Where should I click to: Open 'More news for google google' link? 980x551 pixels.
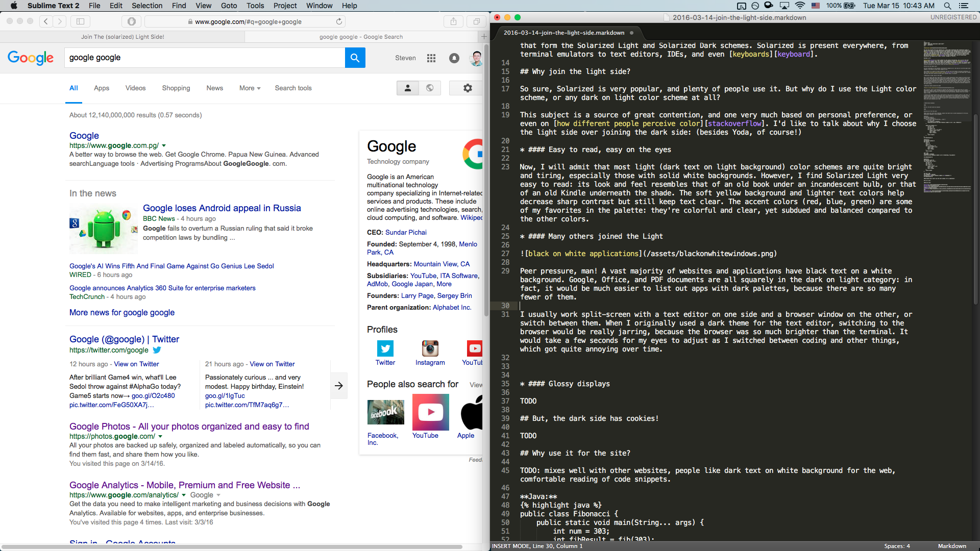pyautogui.click(x=122, y=313)
